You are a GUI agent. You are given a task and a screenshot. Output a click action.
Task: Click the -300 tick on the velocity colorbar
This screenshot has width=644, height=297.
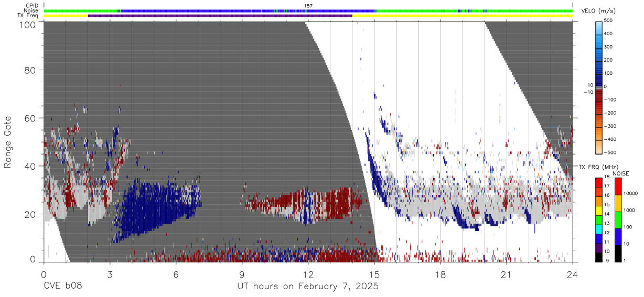[610, 126]
